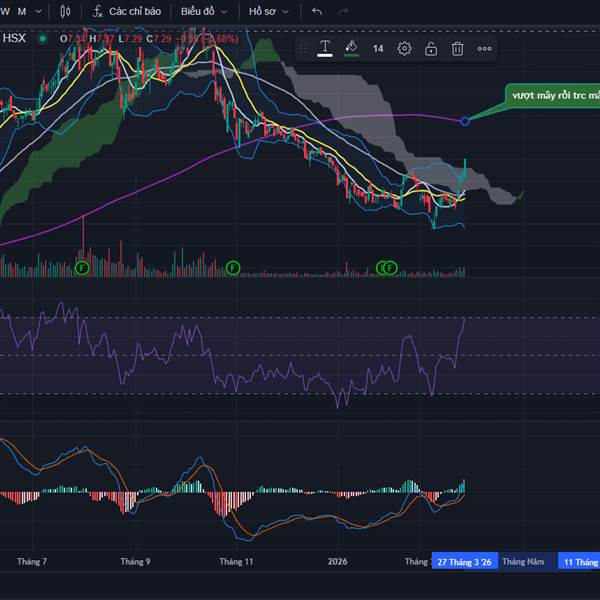
Task: Redo the chart action
Action: pyautogui.click(x=343, y=11)
